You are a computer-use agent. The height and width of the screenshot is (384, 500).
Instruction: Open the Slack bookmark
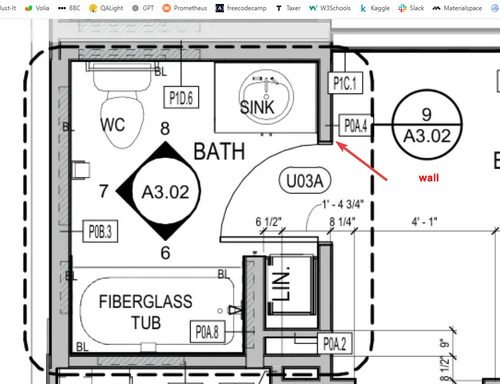click(411, 8)
